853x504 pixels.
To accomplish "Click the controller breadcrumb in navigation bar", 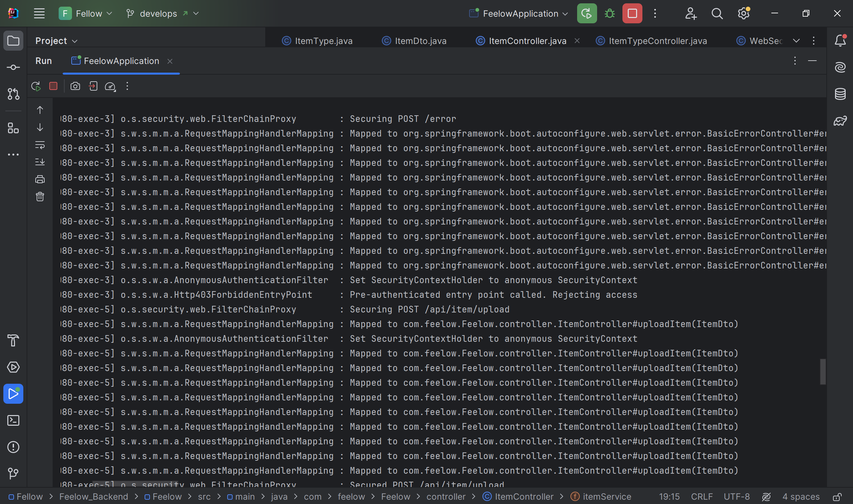I will click(446, 497).
